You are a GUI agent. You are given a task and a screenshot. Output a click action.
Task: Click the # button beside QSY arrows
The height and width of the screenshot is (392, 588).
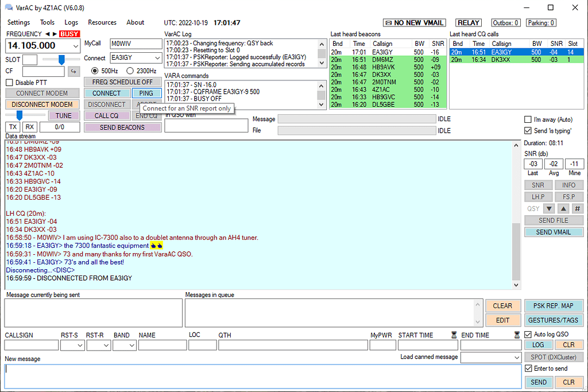click(x=577, y=208)
